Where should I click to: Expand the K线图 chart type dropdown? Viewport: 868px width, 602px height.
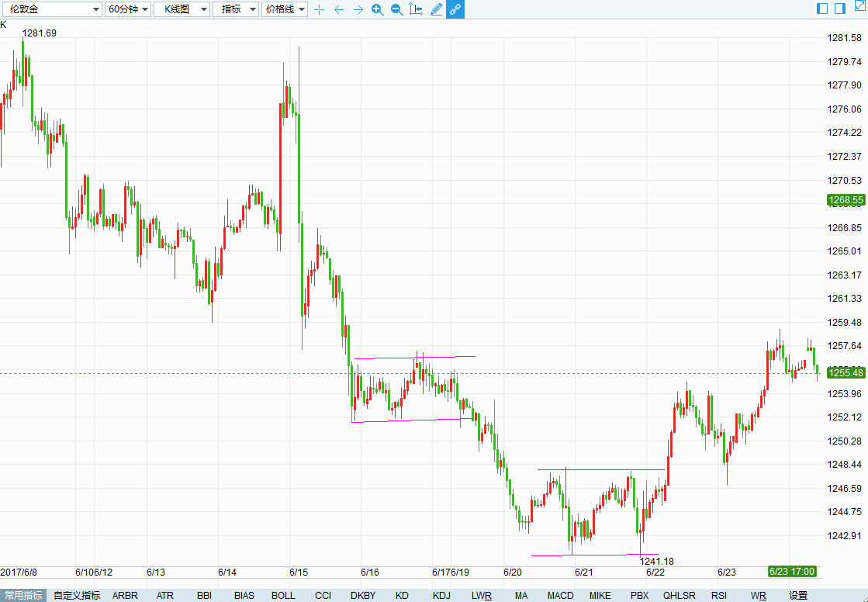182,9
